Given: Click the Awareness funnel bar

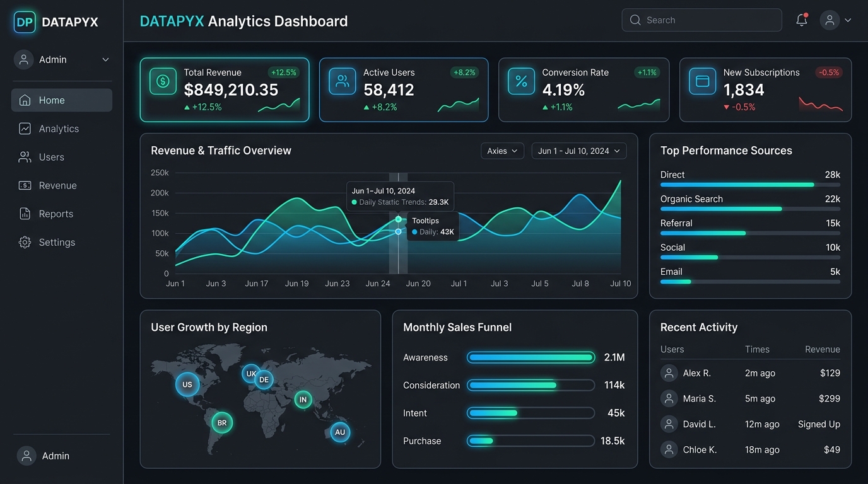Looking at the screenshot, I should click(531, 357).
